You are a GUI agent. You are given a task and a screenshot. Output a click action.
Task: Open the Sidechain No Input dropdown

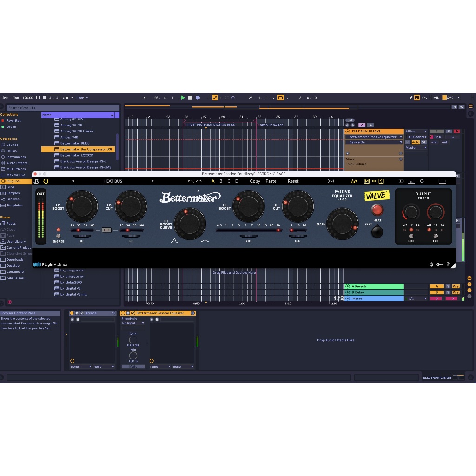point(133,322)
